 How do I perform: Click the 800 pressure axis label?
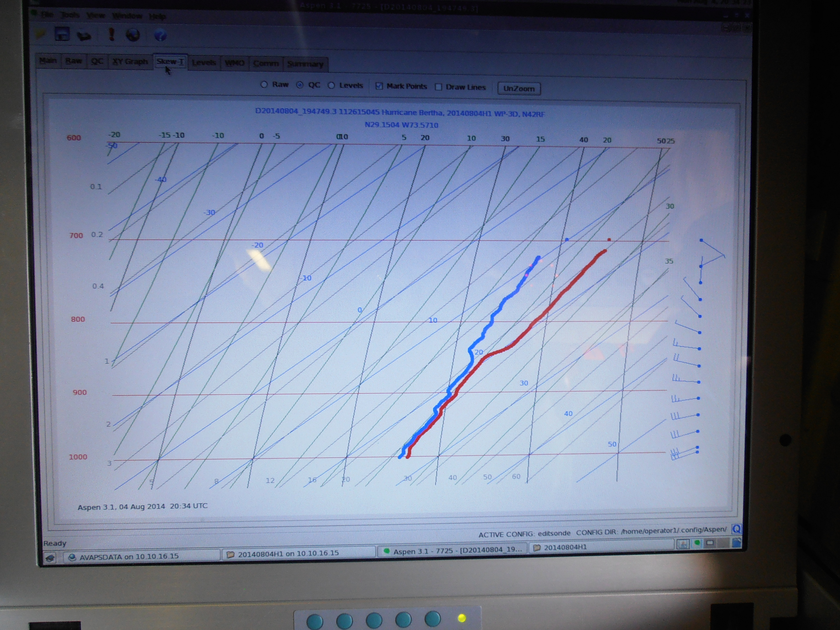(x=78, y=319)
